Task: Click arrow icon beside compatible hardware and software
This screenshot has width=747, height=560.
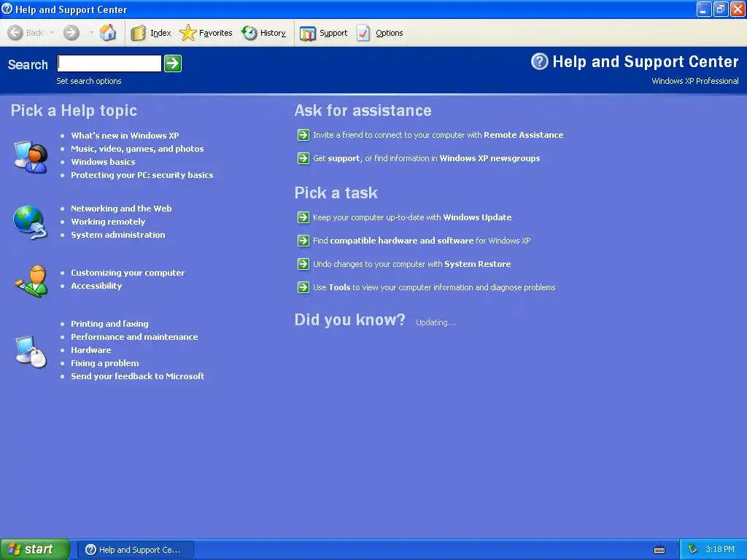Action: (x=303, y=241)
